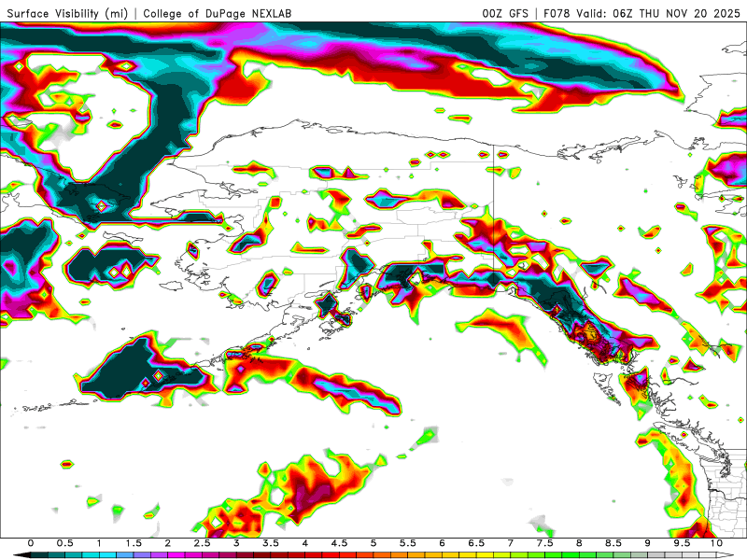Viewport: 747px width, 560px height.
Task: Click the '10' value on the color scale
Action: coord(716,543)
